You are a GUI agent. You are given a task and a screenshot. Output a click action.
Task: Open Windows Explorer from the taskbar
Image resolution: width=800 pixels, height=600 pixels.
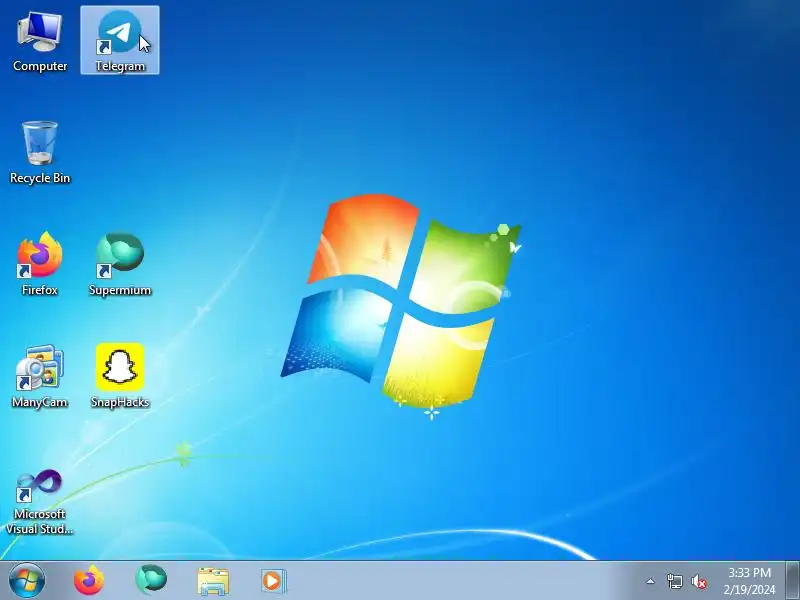213,581
